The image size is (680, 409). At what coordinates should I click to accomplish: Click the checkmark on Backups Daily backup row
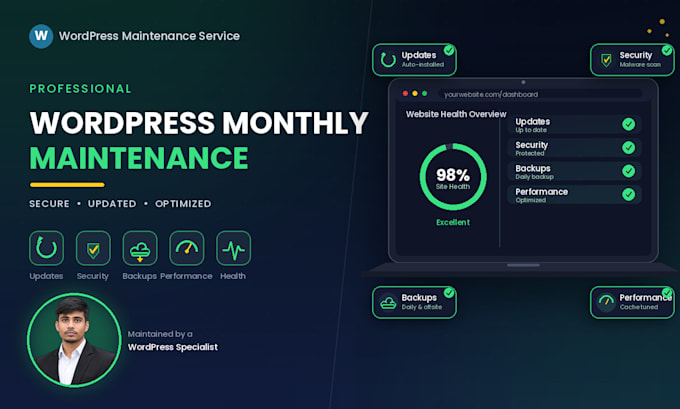(x=628, y=171)
